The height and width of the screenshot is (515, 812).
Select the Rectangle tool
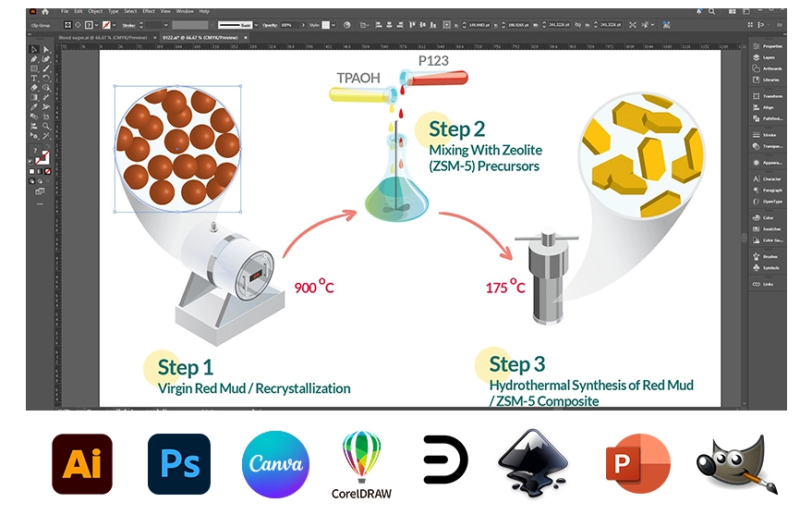33,68
